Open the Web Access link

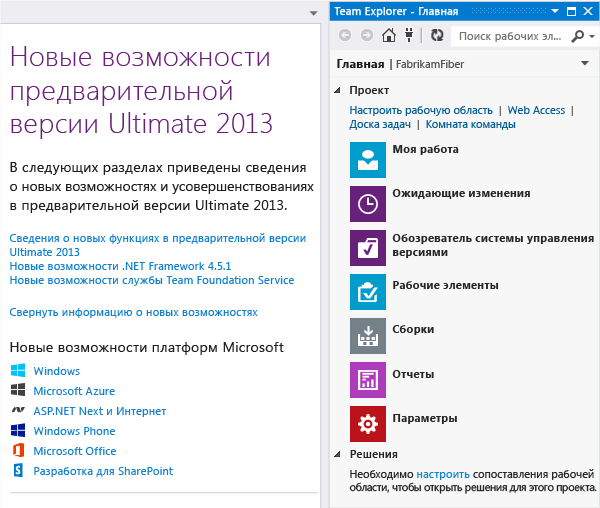coord(536,110)
